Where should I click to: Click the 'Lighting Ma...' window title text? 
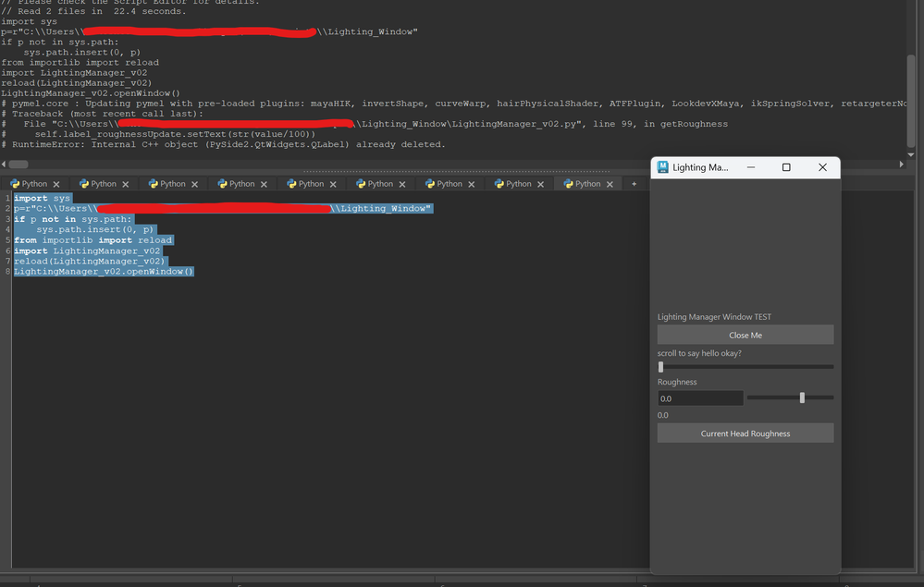point(700,167)
